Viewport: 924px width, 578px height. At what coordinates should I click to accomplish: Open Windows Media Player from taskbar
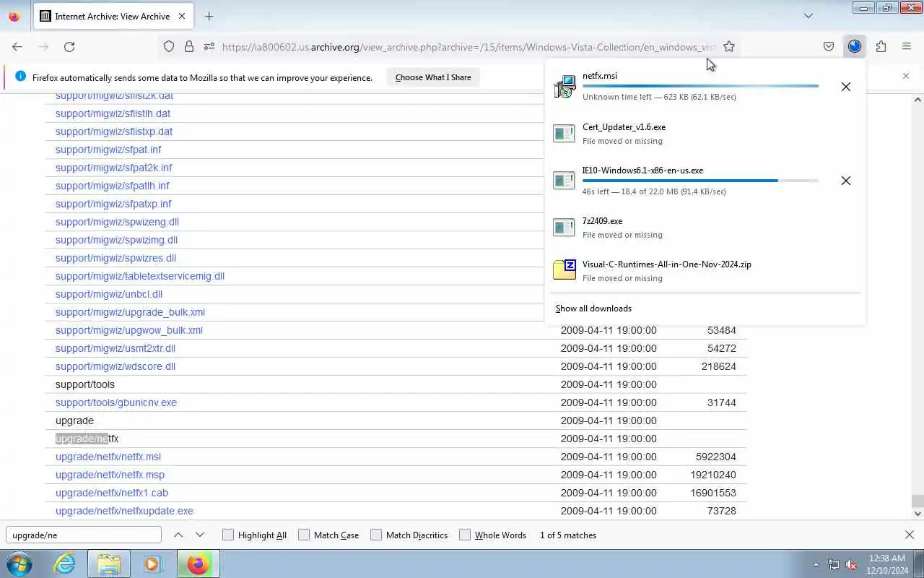152,564
